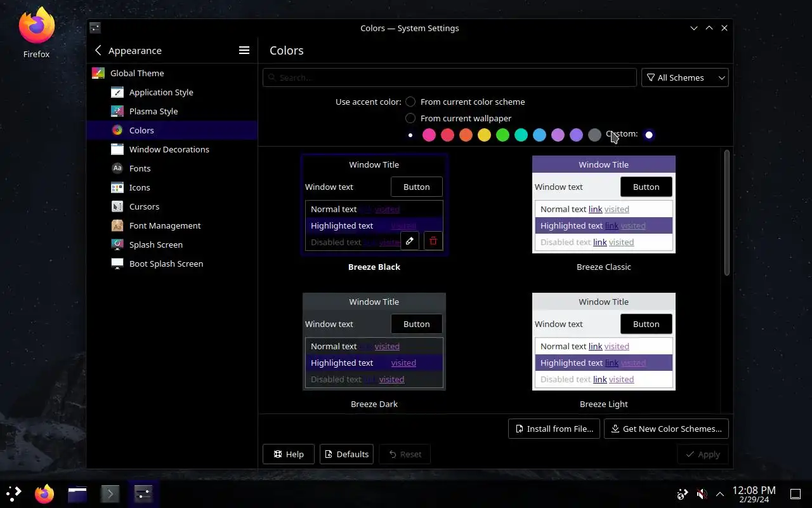Open Boot Splash Screen page icon
The height and width of the screenshot is (508, 812).
click(x=117, y=264)
